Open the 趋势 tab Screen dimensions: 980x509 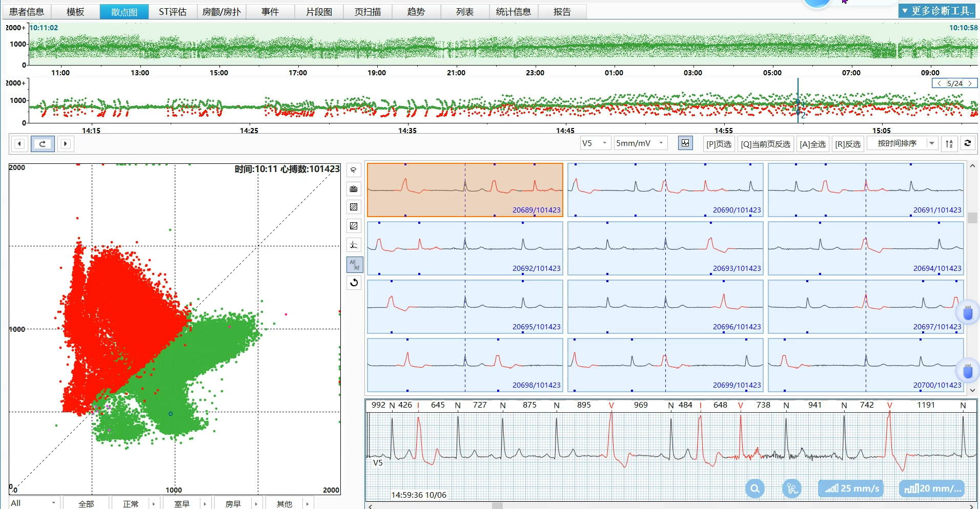tap(416, 12)
